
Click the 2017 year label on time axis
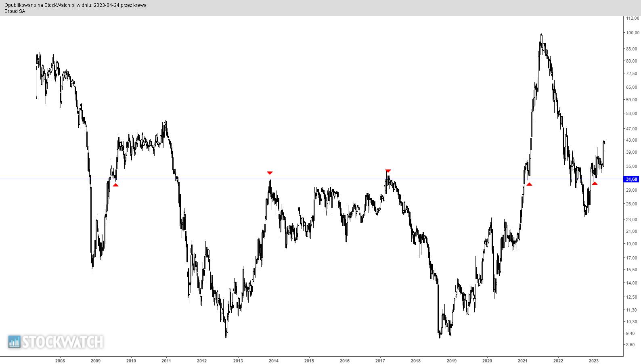tap(380, 361)
